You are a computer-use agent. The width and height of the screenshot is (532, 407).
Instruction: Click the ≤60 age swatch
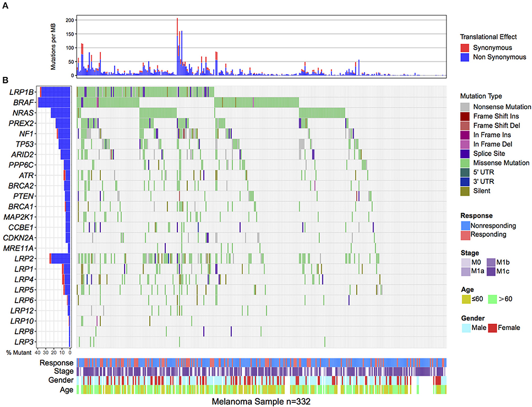pos(466,299)
